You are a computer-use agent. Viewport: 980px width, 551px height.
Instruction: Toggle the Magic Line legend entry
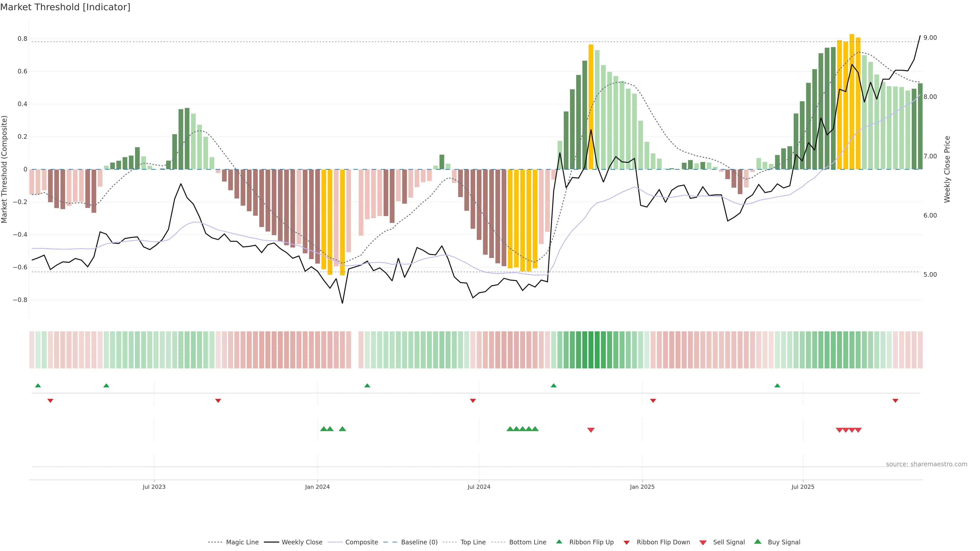coord(242,542)
